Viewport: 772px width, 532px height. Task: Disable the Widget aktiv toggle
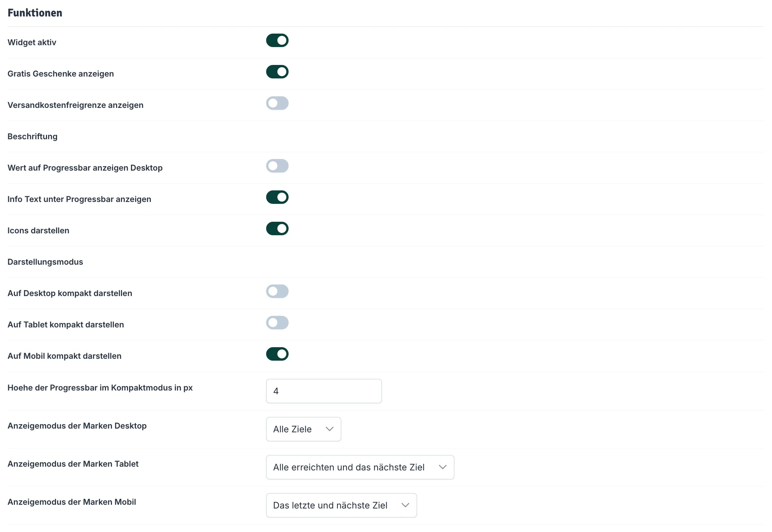click(277, 40)
